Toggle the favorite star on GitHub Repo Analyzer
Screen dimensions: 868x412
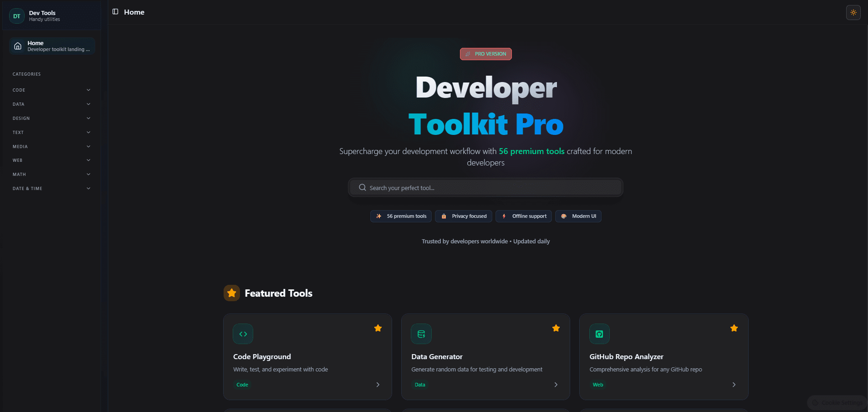(734, 328)
